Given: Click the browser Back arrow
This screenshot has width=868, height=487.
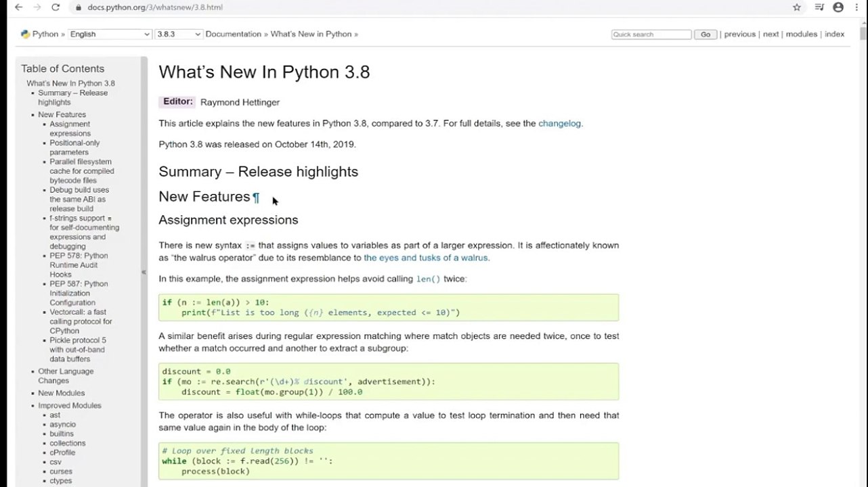Looking at the screenshot, I should 18,7.
